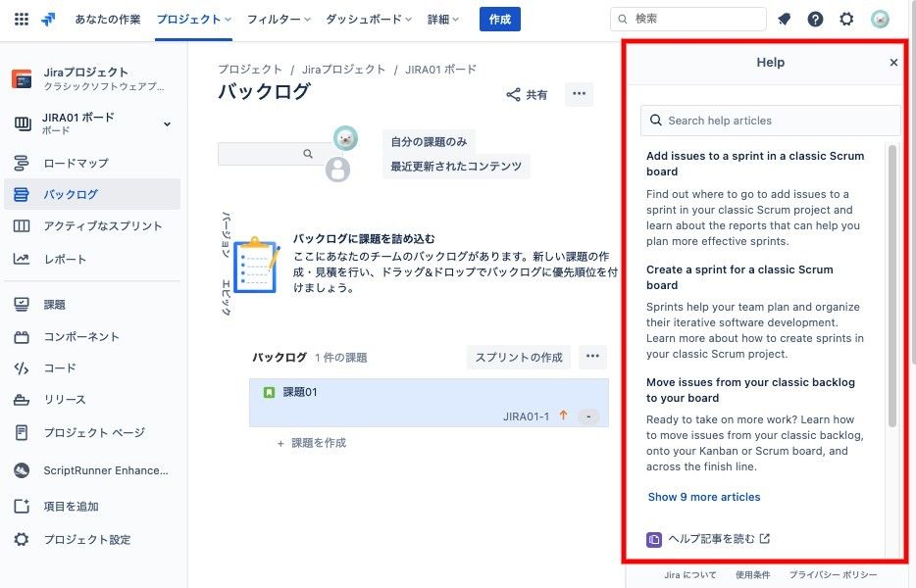Open the user profile avatar in top bar
This screenshot has width=916, height=588.
click(879, 20)
